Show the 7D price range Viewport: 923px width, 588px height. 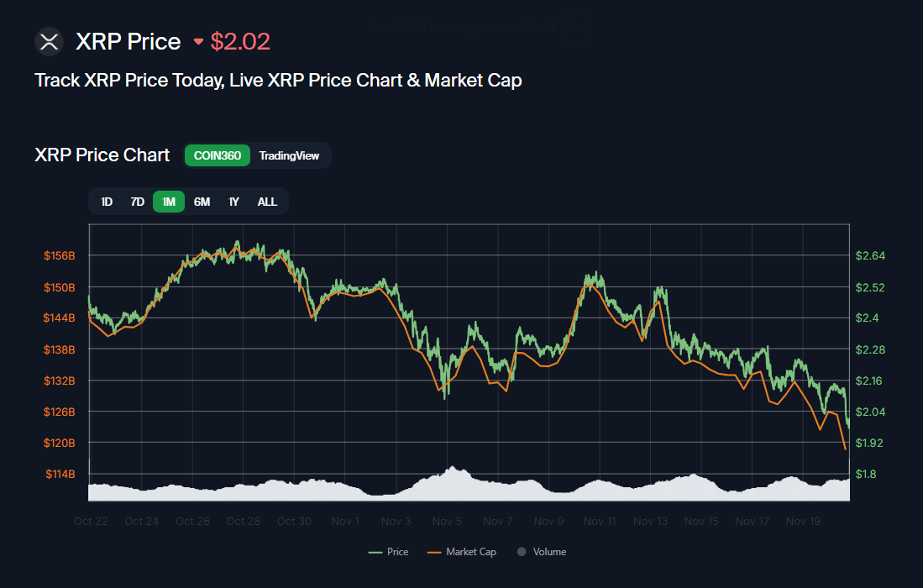(137, 202)
